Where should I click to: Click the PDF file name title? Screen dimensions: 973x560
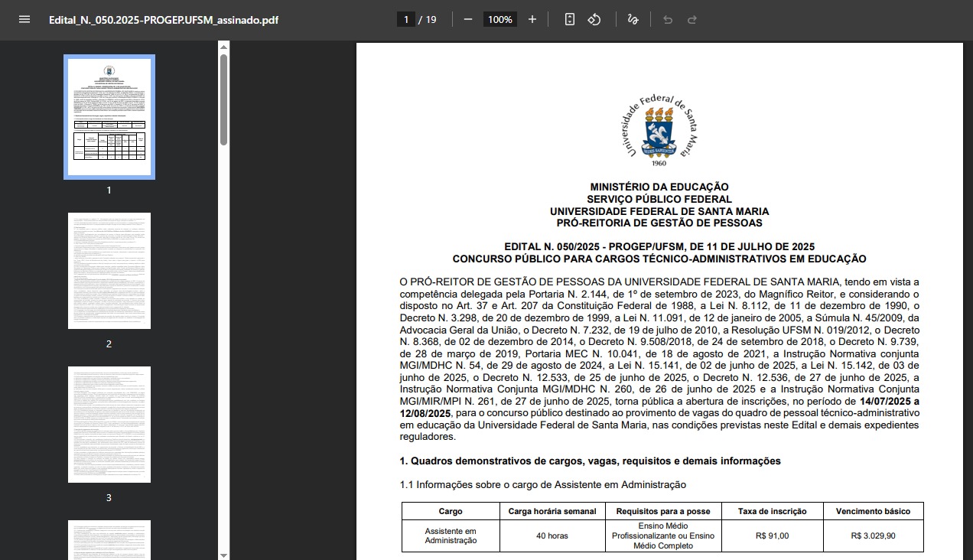164,20
